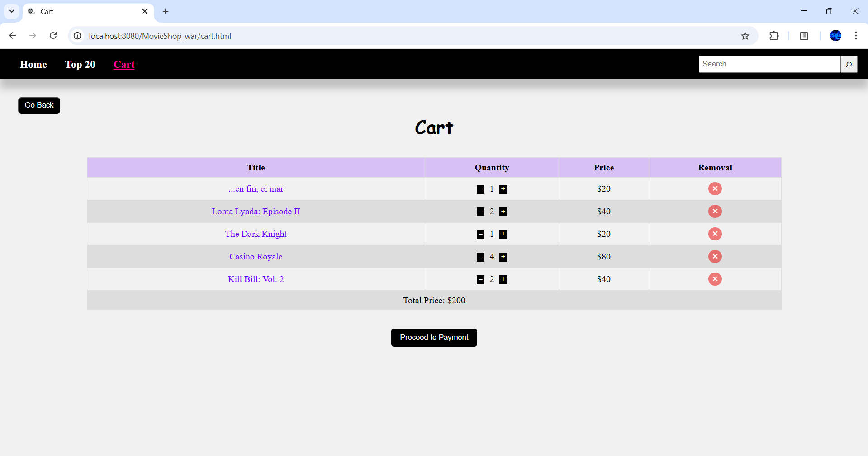This screenshot has height=456, width=868.
Task: Open the Cart nav link
Action: 124,65
